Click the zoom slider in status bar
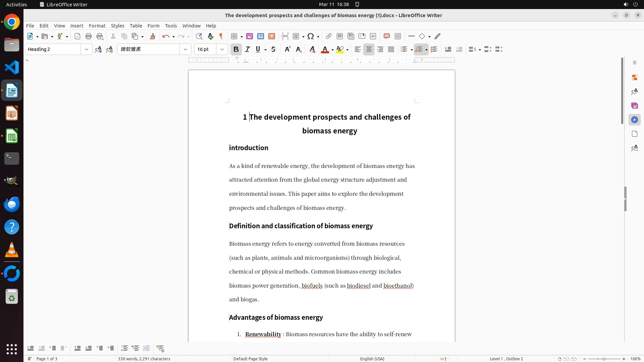The height and width of the screenshot is (362, 644). [x=604, y=359]
